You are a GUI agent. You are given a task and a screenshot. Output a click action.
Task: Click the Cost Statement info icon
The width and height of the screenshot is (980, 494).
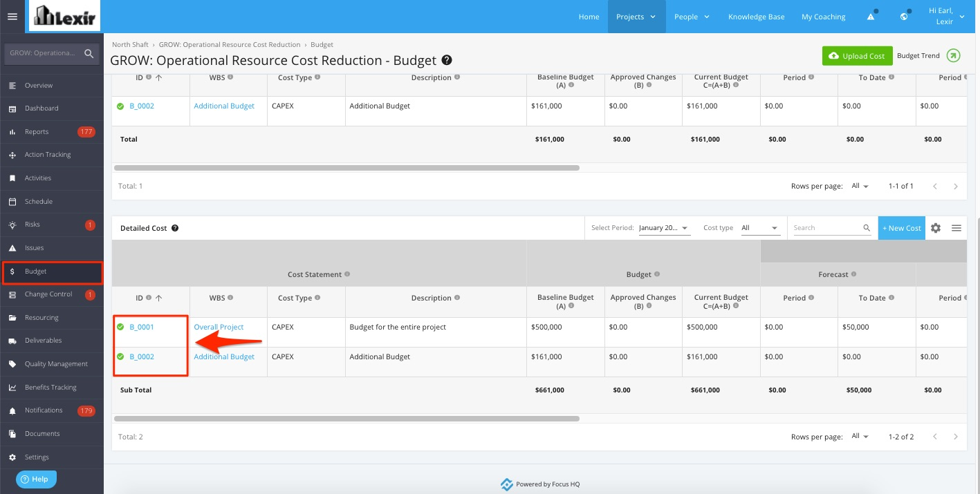(347, 274)
